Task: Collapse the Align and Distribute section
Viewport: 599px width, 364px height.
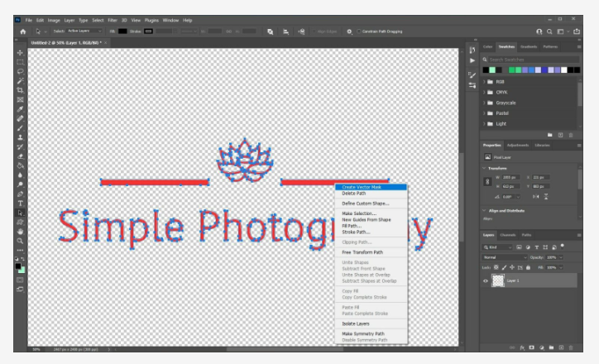Action: (x=484, y=210)
